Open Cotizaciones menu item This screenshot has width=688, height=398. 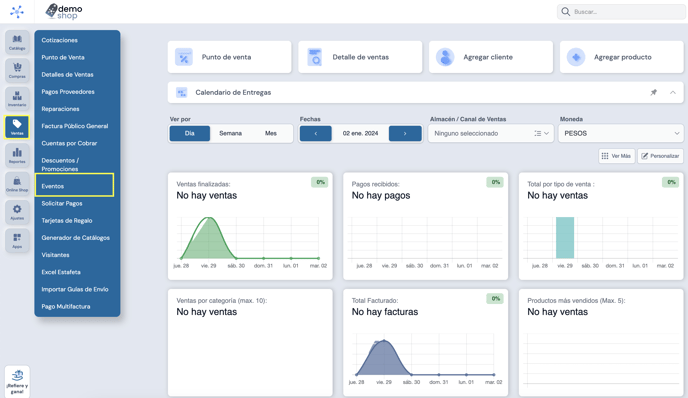coord(60,40)
